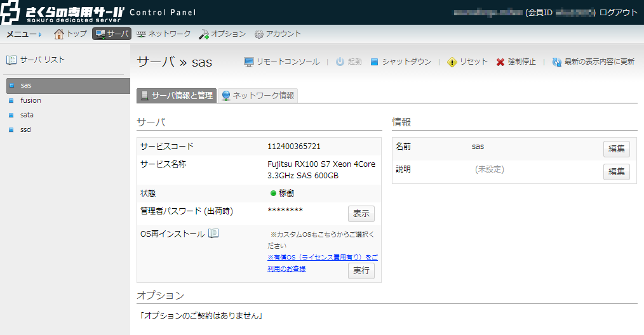Switch to the ネットワーク情報 tab

(258, 96)
